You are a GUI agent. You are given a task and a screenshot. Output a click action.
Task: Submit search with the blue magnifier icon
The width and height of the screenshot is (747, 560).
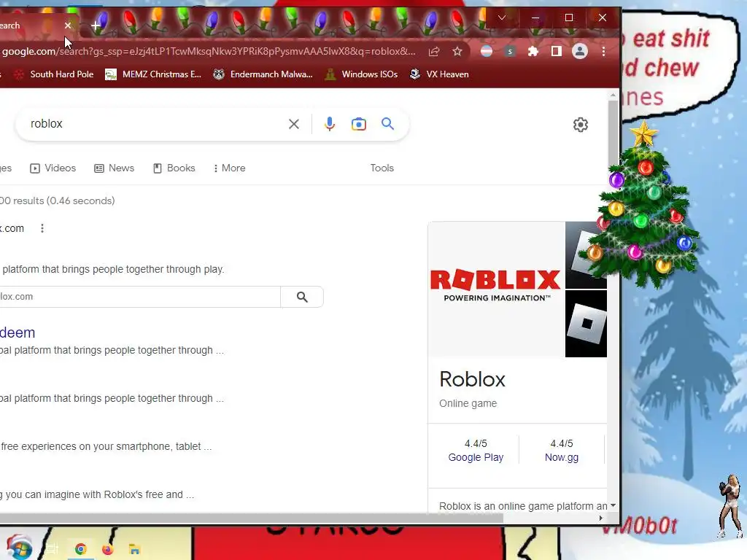(x=388, y=124)
